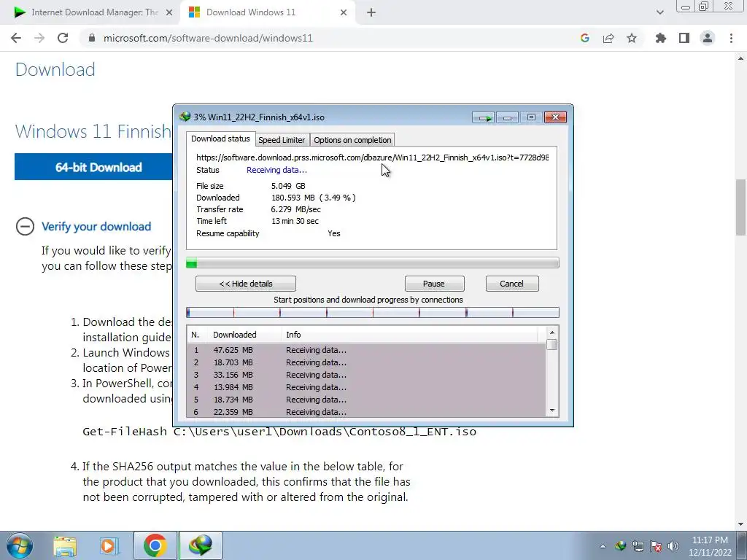Click the Verify your download heading link
Image resolution: width=747 pixels, height=560 pixels.
click(x=96, y=226)
